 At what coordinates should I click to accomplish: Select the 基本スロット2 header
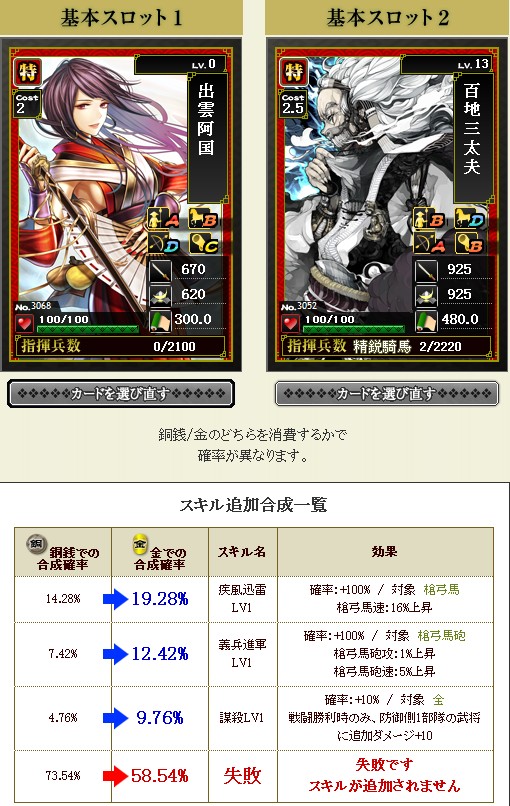click(388, 18)
